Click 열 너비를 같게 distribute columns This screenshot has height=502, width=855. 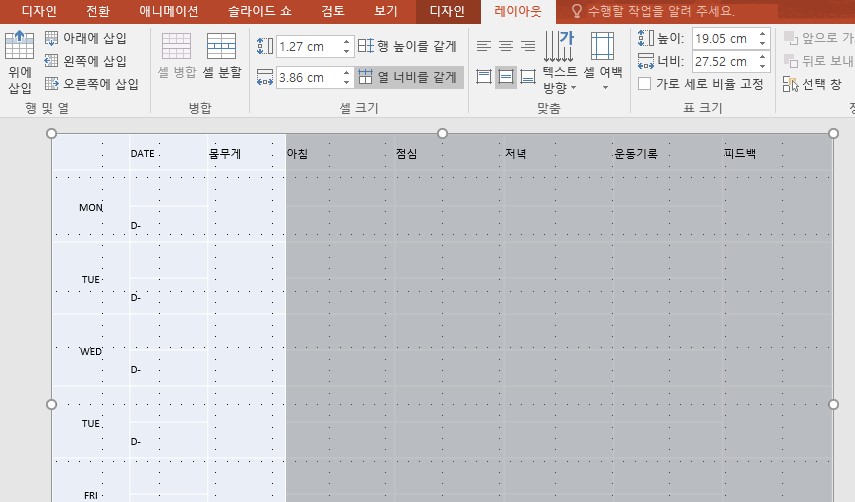point(409,77)
